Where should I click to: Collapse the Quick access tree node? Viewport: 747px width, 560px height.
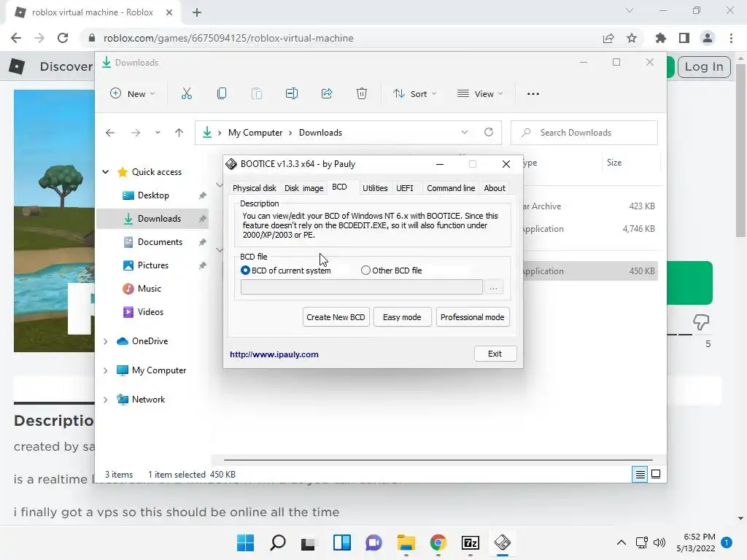coord(106,172)
